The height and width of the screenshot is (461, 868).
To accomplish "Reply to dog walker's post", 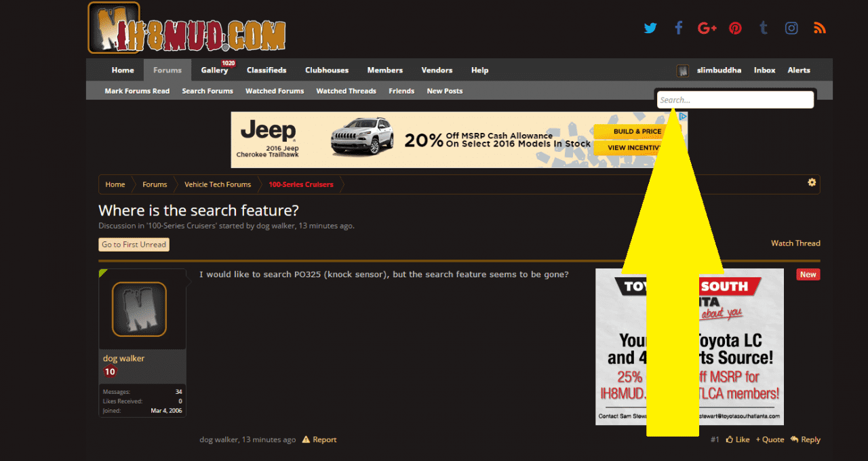I will tap(805, 439).
